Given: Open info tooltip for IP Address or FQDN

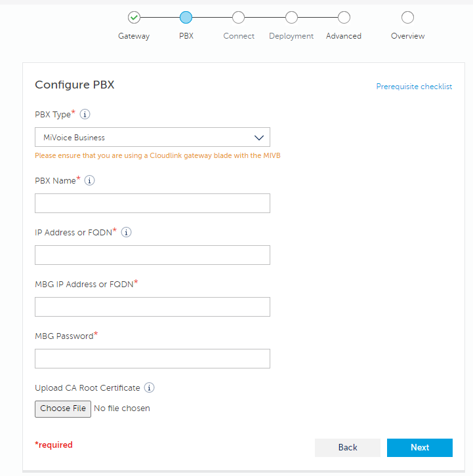Looking at the screenshot, I should click(x=126, y=232).
